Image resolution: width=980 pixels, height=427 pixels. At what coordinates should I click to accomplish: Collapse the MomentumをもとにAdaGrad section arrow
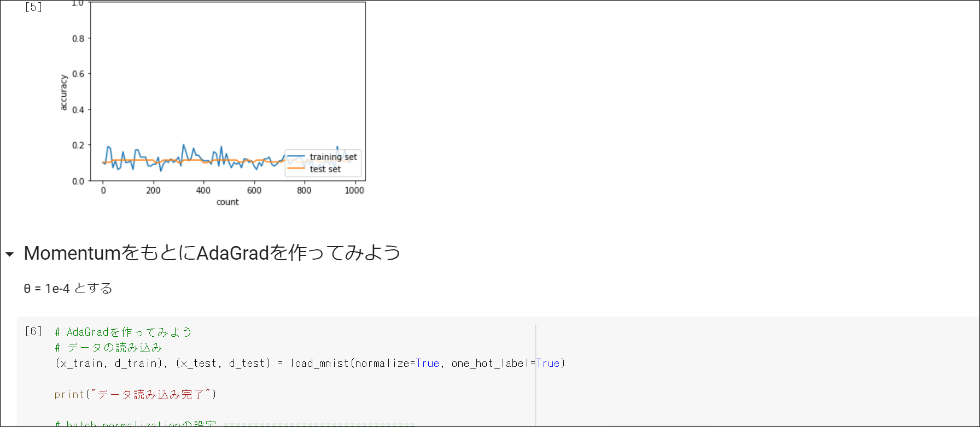[x=9, y=254]
